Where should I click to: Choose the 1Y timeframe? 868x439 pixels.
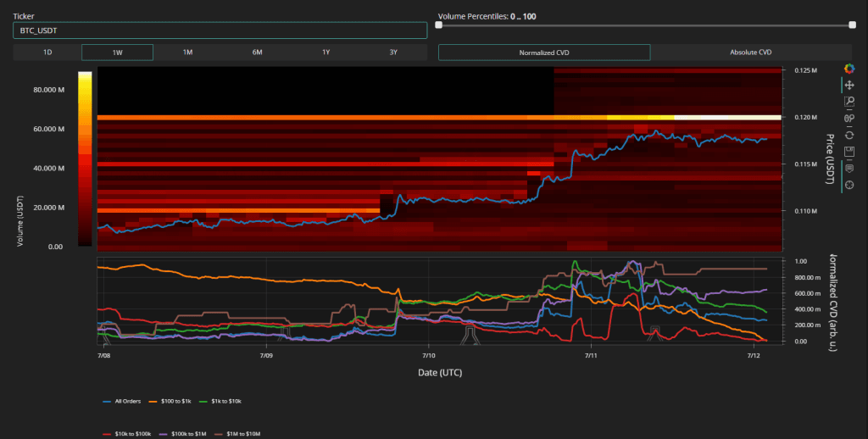coord(326,52)
